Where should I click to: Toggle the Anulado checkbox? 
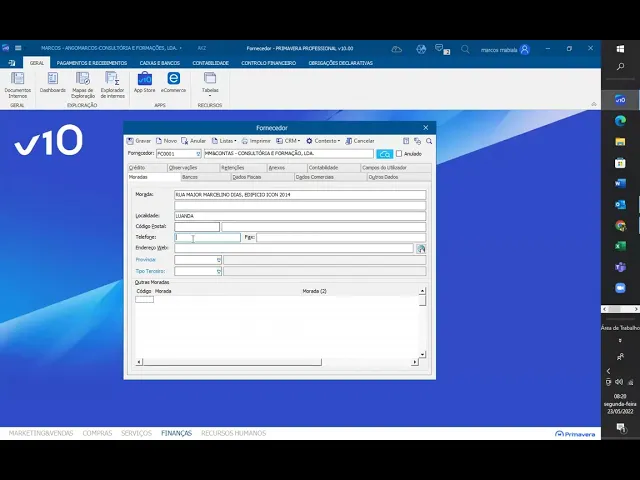tap(399, 154)
